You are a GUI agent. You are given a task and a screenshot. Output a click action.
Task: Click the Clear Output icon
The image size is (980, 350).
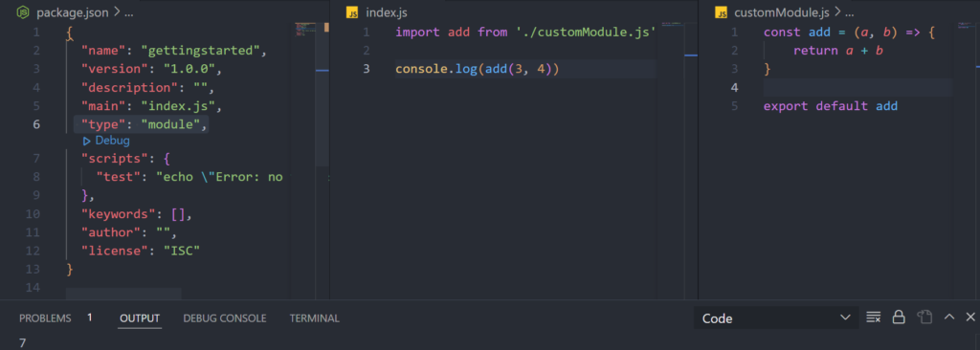874,317
